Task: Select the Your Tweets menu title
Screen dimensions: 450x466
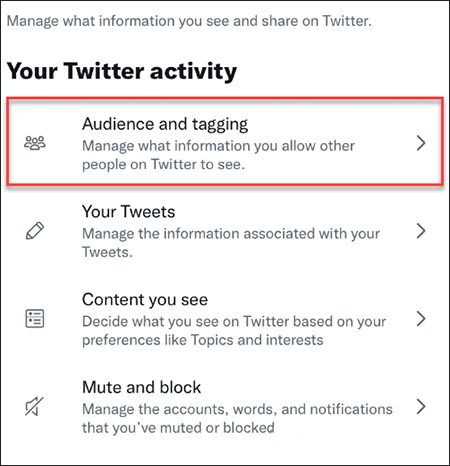Action: pos(128,212)
